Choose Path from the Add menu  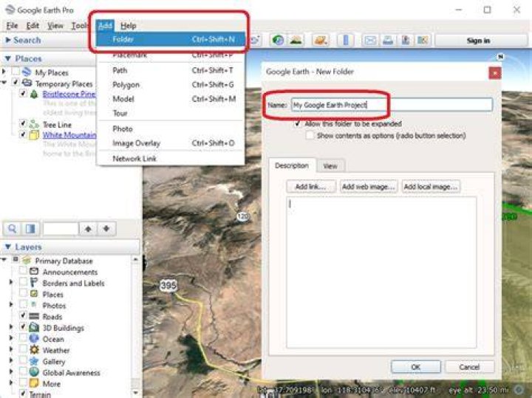[x=171, y=70]
